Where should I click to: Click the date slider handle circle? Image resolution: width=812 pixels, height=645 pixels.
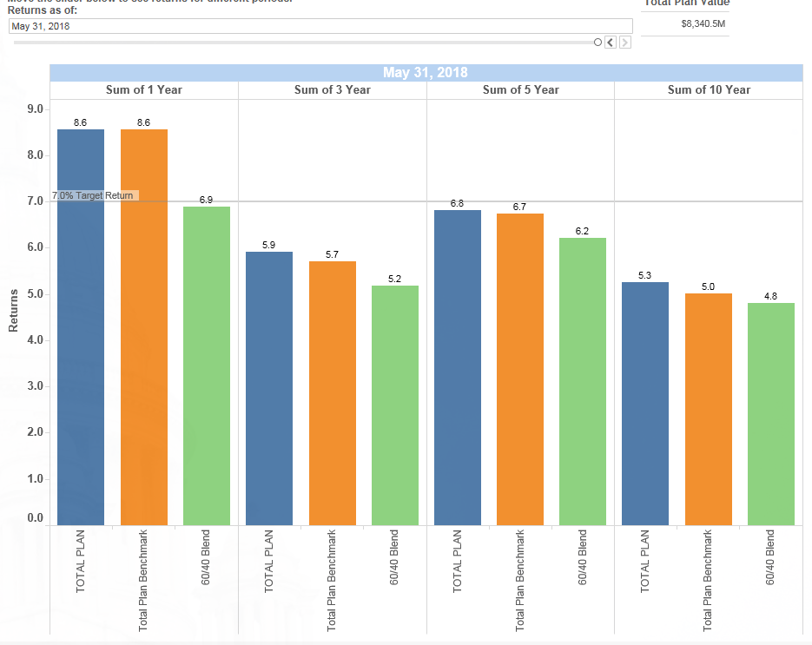point(597,43)
